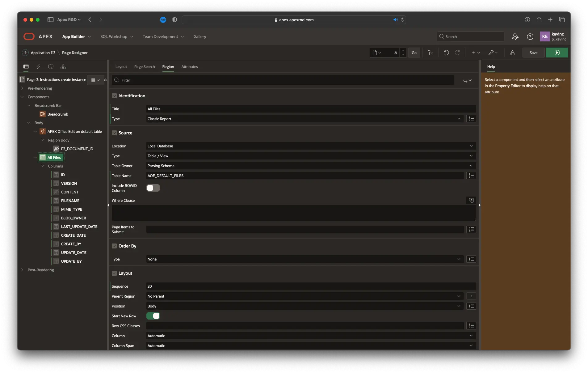Screen dimensions: 588x373
Task: Expand the Post-Rendering tree node
Action: pyautogui.click(x=22, y=270)
